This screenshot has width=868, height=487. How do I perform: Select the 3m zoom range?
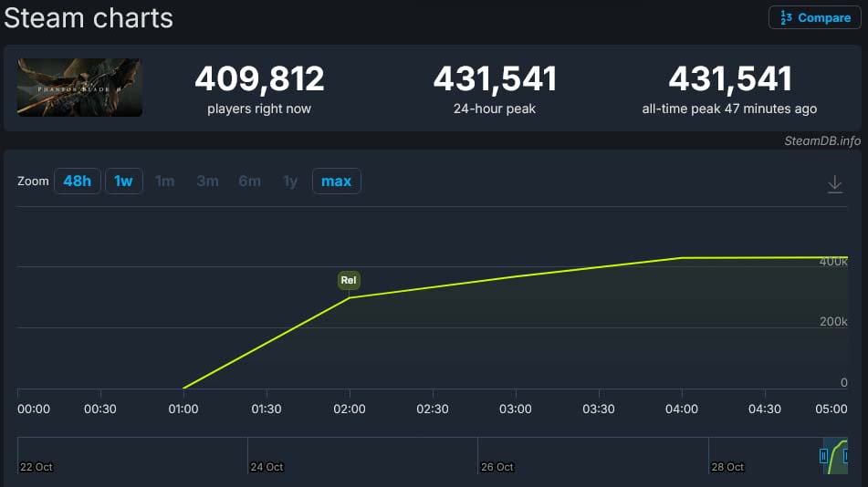point(207,181)
